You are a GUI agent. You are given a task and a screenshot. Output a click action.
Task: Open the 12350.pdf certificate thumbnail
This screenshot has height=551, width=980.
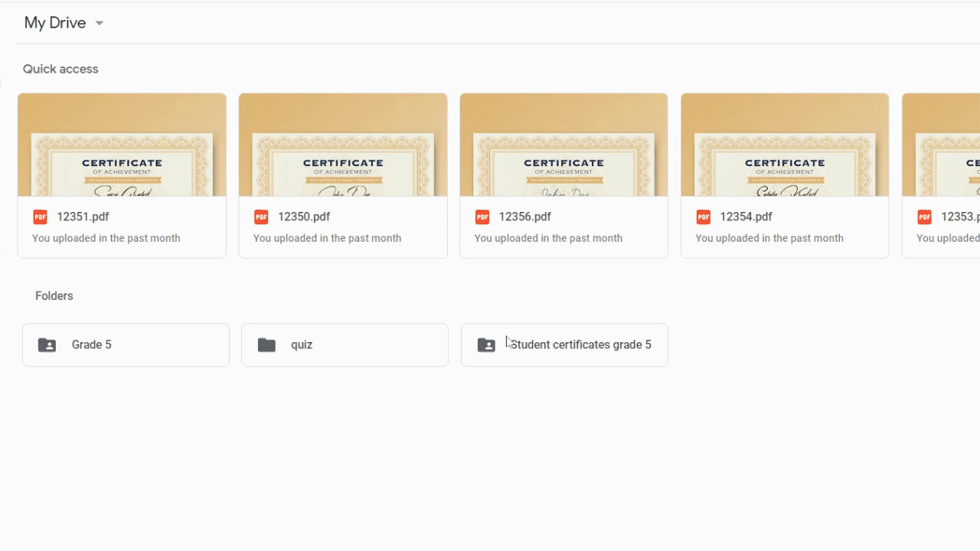pyautogui.click(x=343, y=145)
